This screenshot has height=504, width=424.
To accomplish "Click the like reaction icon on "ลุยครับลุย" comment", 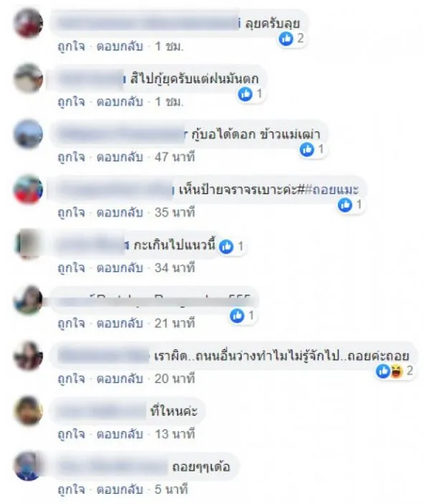I will pos(286,39).
